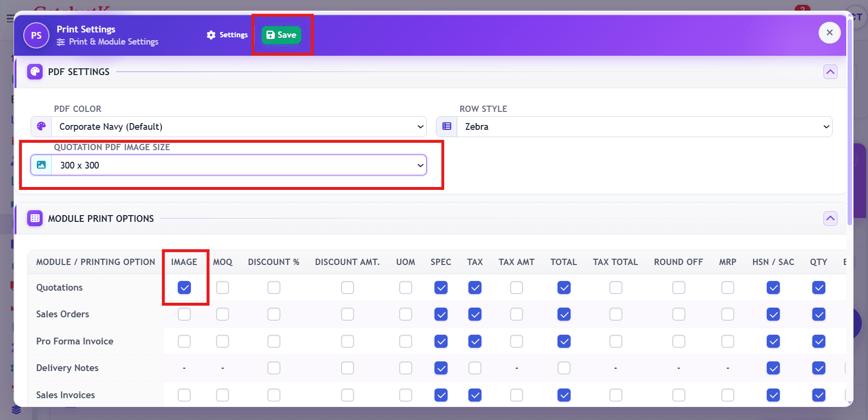868x420 pixels.
Task: Collapse the PDF Settings section
Action: tap(830, 72)
